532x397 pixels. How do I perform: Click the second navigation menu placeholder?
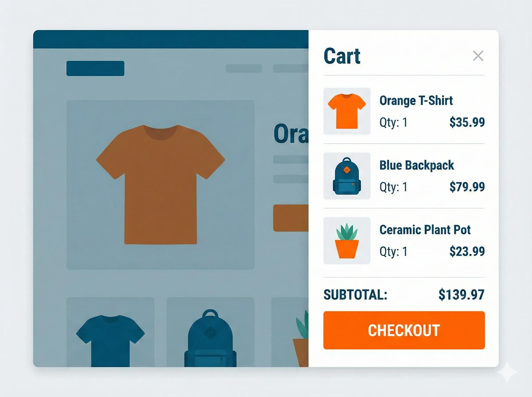click(x=290, y=68)
